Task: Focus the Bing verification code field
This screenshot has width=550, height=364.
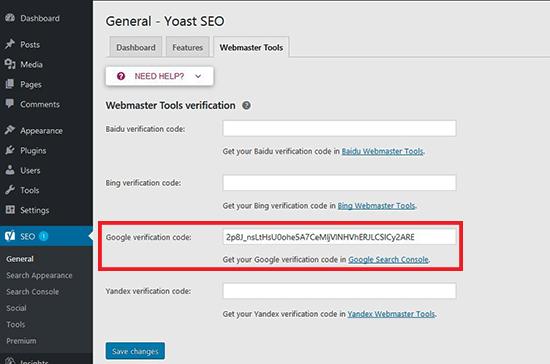Action: 339,183
